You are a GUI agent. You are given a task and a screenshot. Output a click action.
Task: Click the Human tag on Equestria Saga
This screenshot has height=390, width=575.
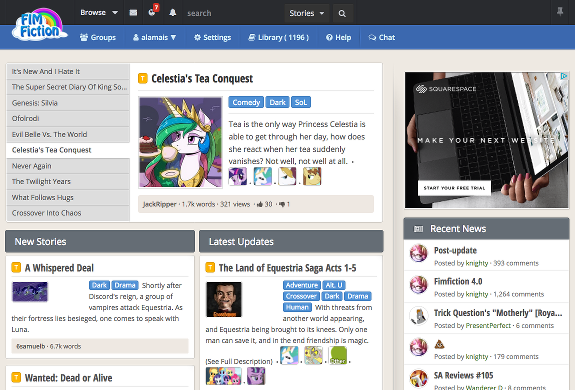[x=297, y=307]
